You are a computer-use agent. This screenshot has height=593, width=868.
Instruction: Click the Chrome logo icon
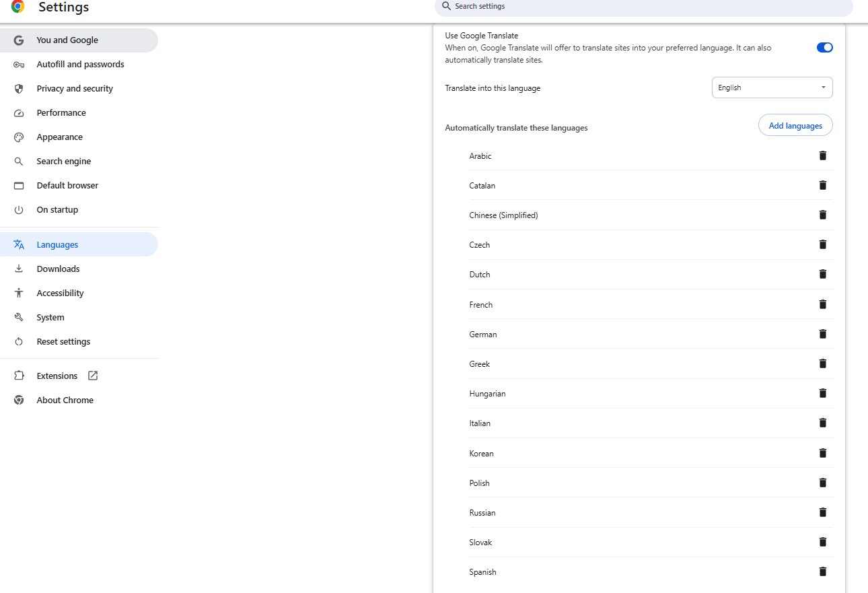click(x=18, y=7)
